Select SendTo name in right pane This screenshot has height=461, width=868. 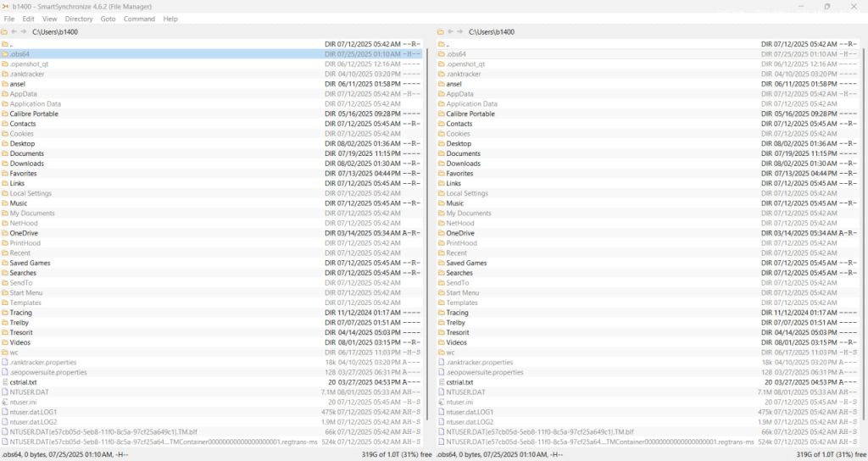(x=458, y=283)
